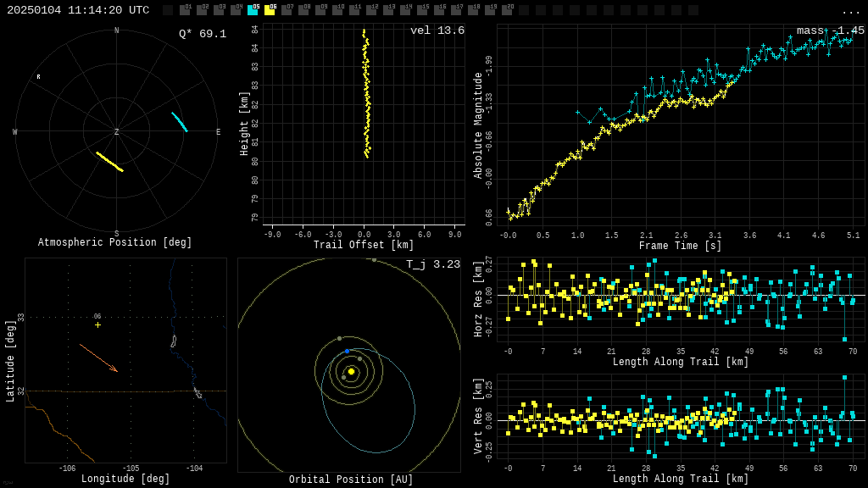Click the blue Earth dot on orbit
This screenshot has height=488, width=868.
tap(347, 351)
